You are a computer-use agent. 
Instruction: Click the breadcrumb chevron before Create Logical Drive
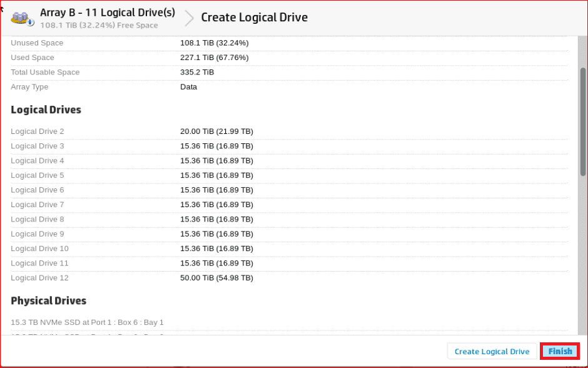pos(189,18)
